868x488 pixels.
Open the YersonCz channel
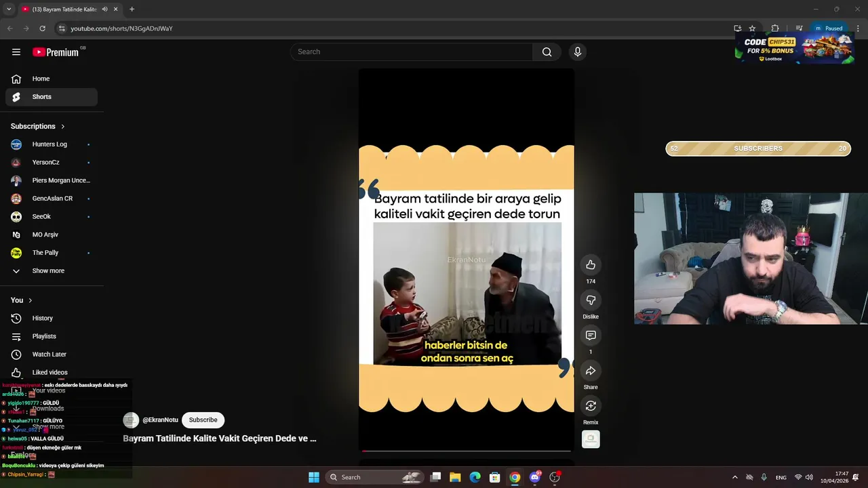tap(52, 163)
